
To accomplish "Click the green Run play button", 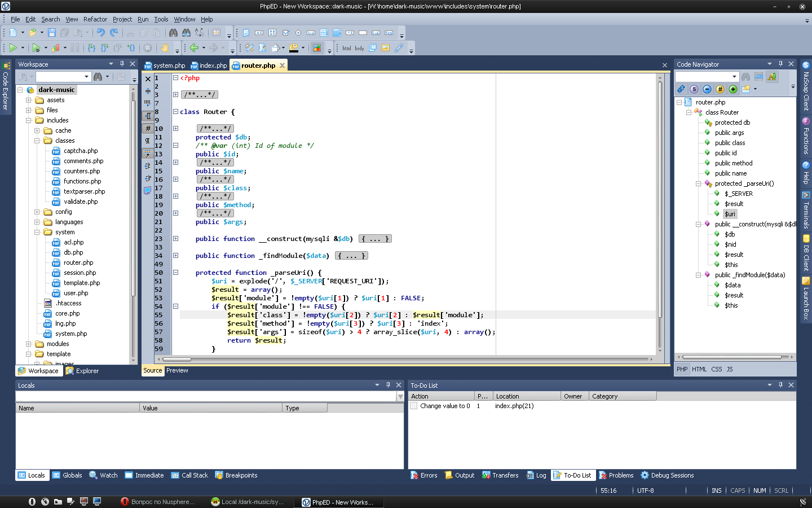I will click(13, 48).
